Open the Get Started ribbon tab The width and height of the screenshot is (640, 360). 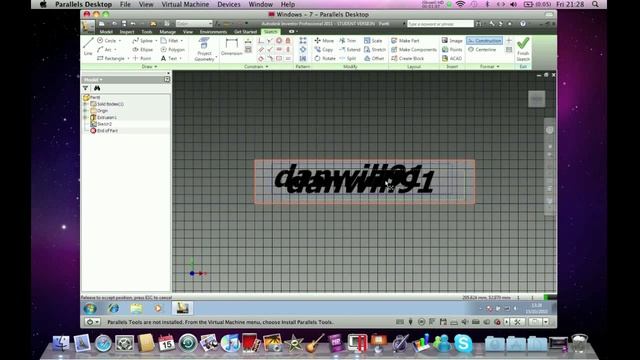click(245, 32)
